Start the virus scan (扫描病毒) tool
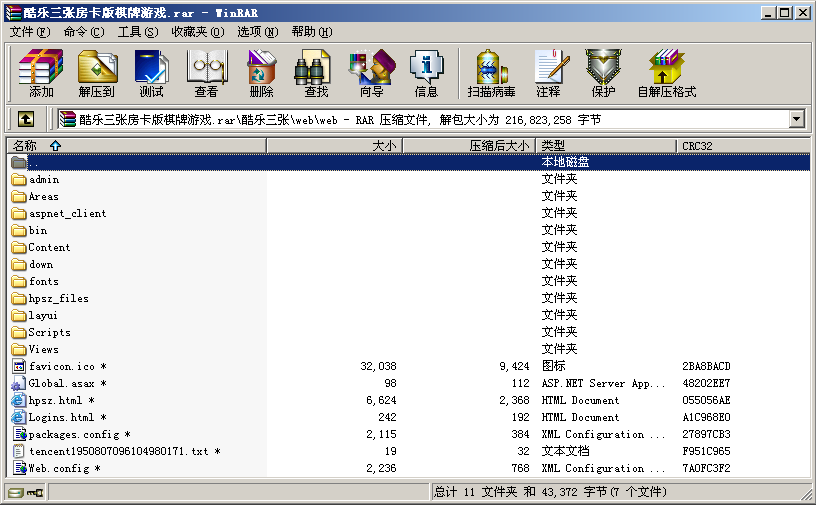Screen dimensions: 816x505 pyautogui.click(x=491, y=73)
